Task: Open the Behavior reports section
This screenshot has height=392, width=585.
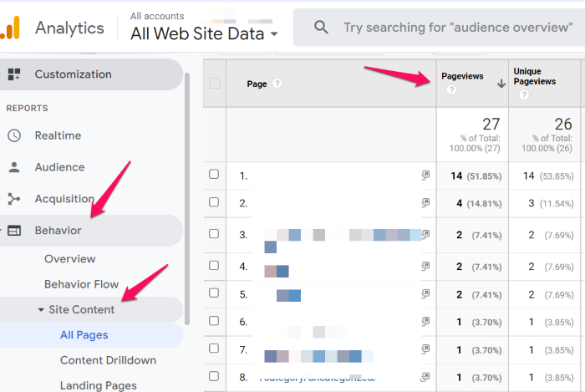Action: (91, 231)
